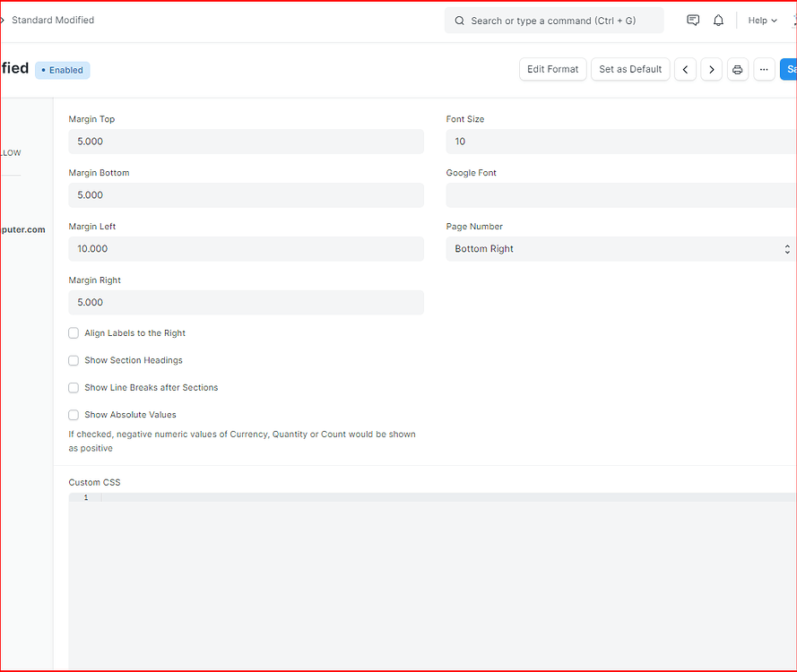Click the Edit Format button
This screenshot has width=797, height=672.
pos(553,70)
